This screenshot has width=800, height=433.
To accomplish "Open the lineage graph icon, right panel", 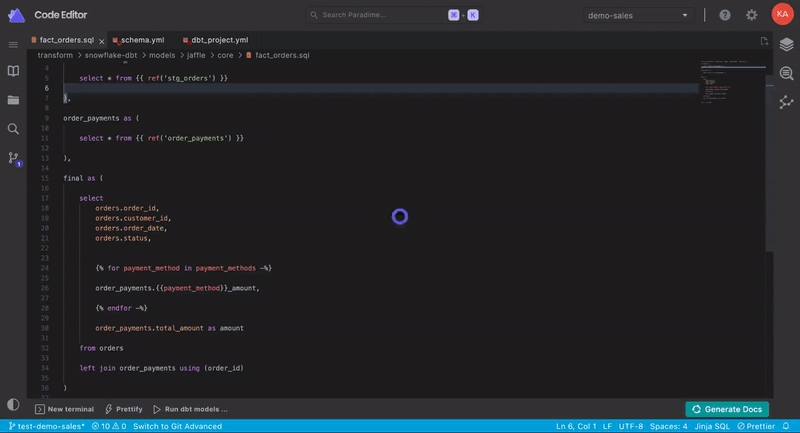I will click(x=786, y=102).
